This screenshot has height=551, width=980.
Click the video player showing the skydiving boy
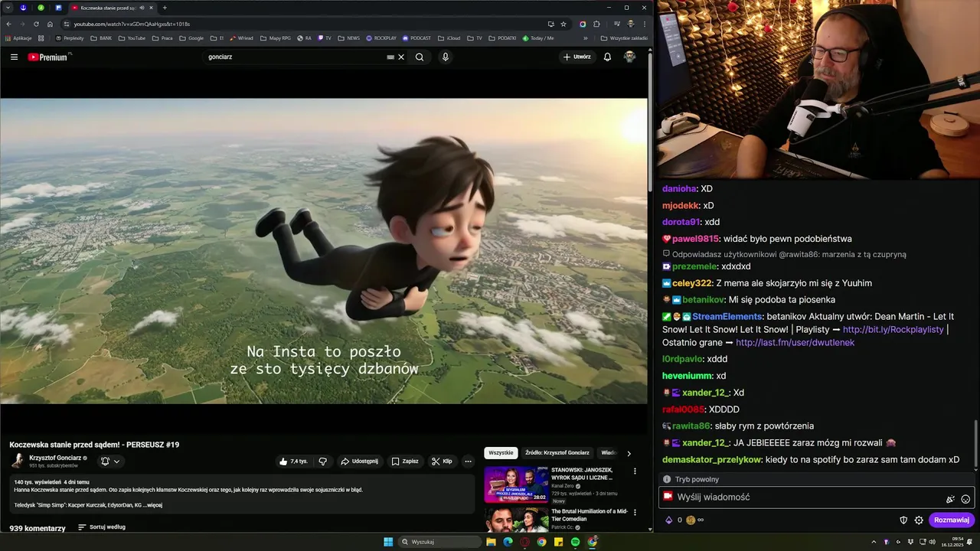tap(324, 251)
